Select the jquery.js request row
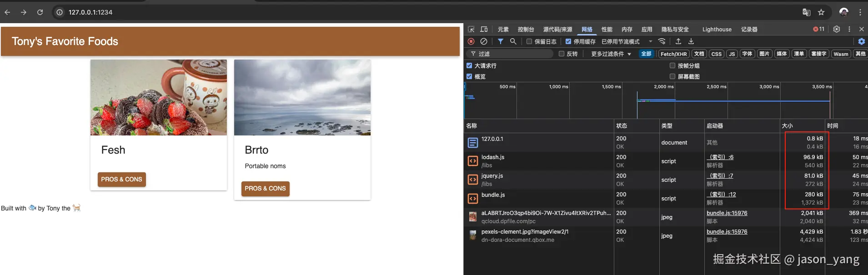The width and height of the screenshot is (868, 275). (x=666, y=180)
